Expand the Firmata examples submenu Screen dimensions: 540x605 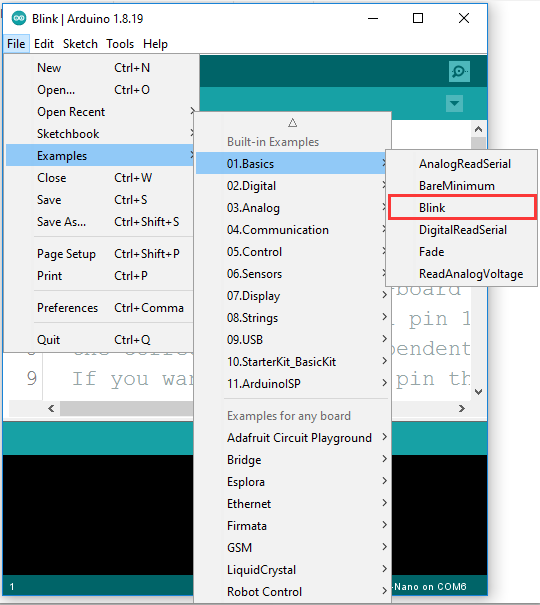click(x=292, y=526)
